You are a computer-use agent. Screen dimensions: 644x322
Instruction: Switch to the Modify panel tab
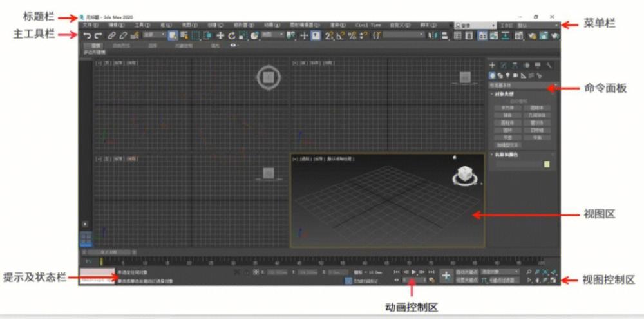[504, 65]
